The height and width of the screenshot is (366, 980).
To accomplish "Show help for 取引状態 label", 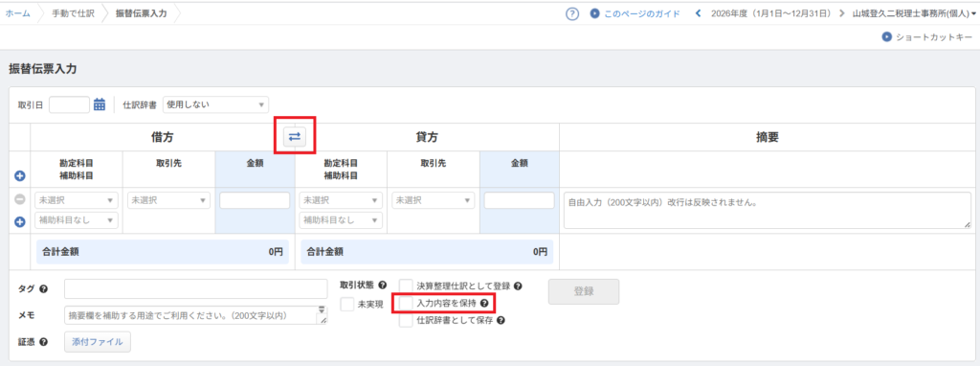I will (x=383, y=285).
